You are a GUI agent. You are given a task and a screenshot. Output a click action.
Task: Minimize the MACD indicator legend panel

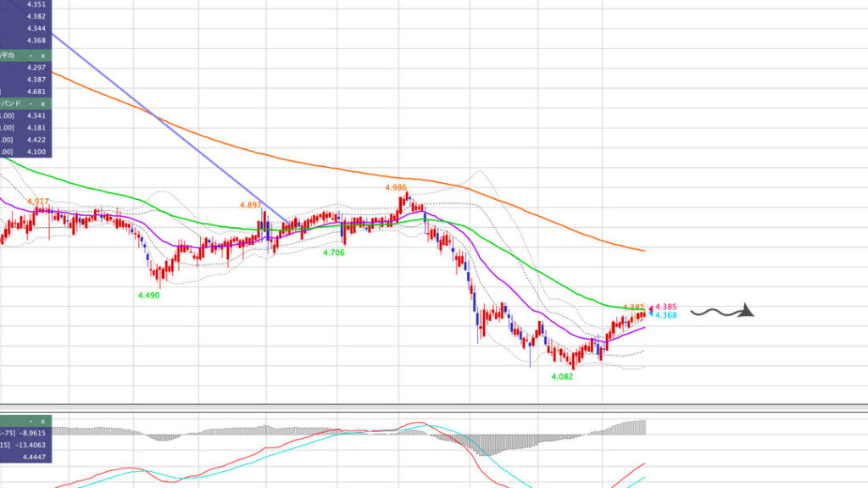click(31, 420)
